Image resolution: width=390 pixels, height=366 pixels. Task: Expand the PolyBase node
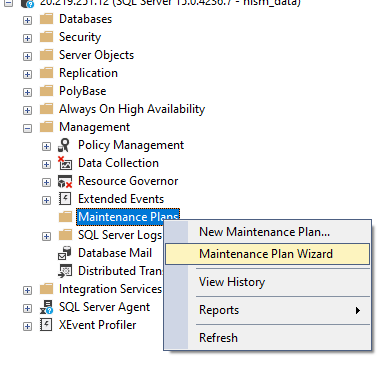click(x=27, y=92)
